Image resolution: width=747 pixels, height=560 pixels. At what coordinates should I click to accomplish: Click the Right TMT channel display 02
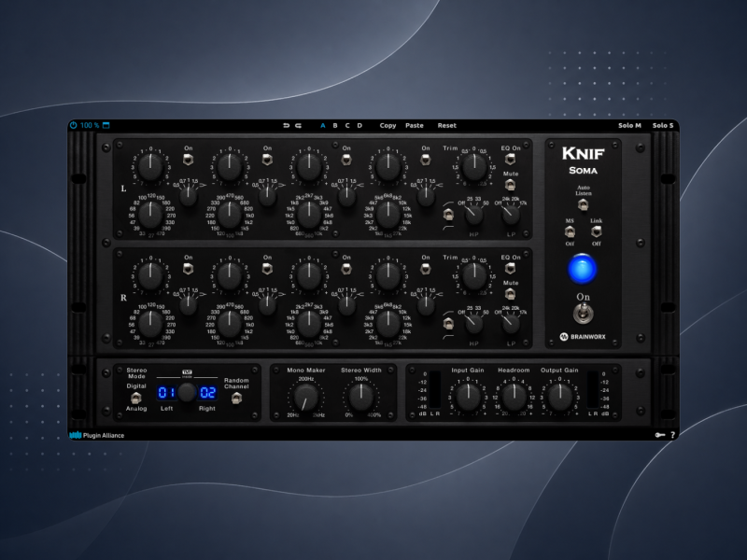point(207,393)
